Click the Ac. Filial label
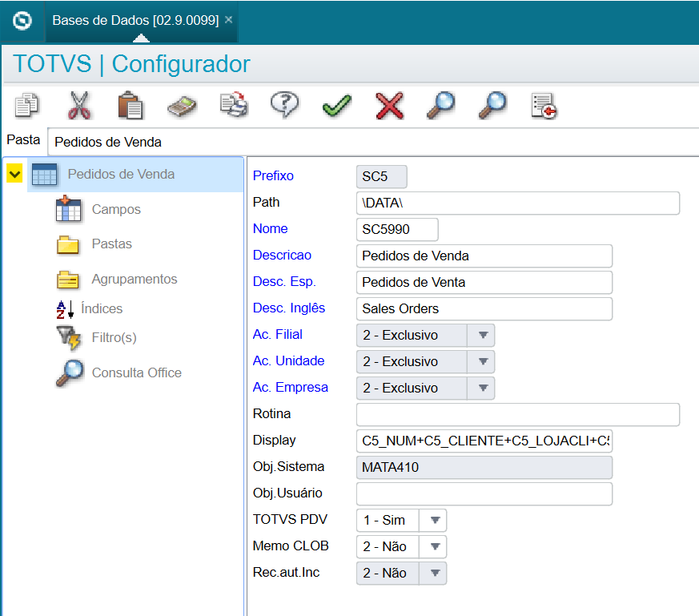This screenshot has height=616, width=699. click(x=278, y=335)
